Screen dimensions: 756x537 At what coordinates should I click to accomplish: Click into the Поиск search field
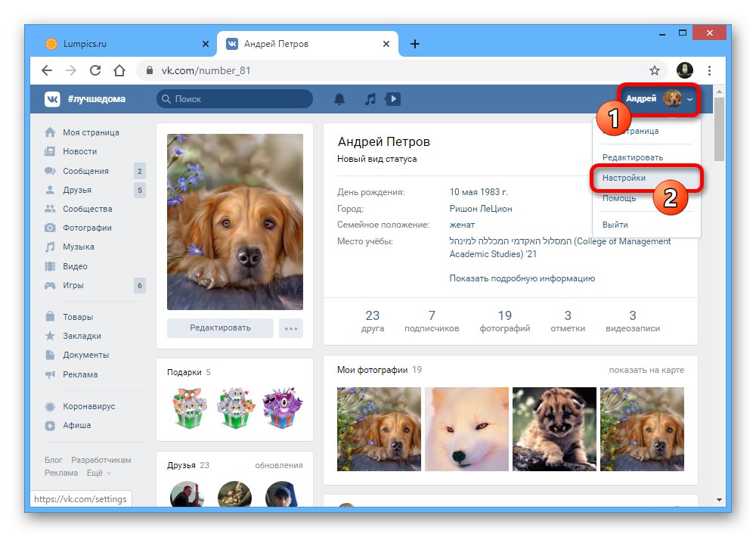235,99
